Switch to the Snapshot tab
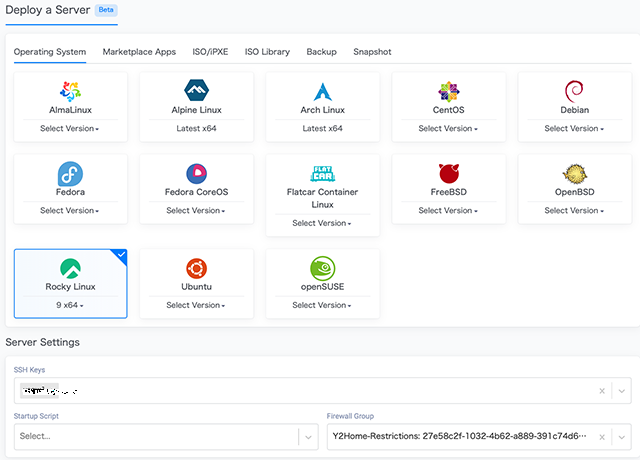The width and height of the screenshot is (640, 460). pos(372,52)
